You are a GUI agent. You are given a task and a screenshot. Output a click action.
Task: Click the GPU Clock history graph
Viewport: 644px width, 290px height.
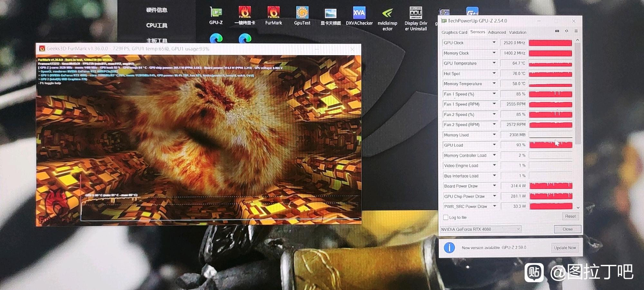pyautogui.click(x=551, y=43)
